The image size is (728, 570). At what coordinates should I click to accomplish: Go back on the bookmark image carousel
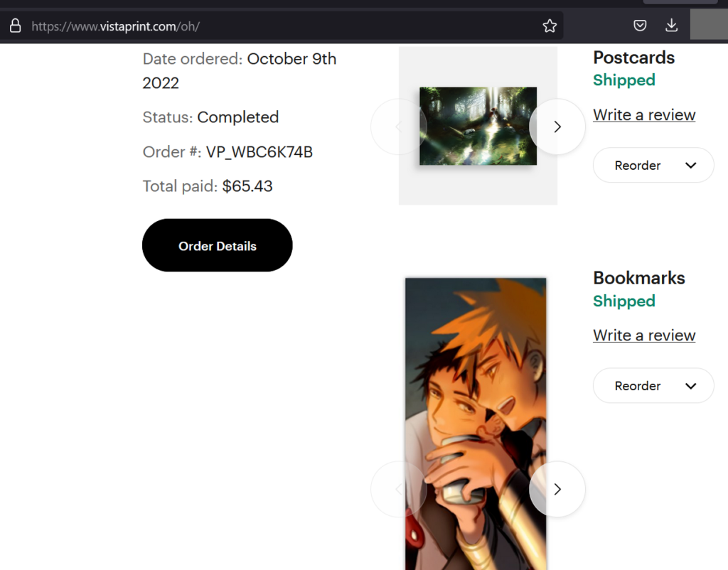tap(398, 489)
